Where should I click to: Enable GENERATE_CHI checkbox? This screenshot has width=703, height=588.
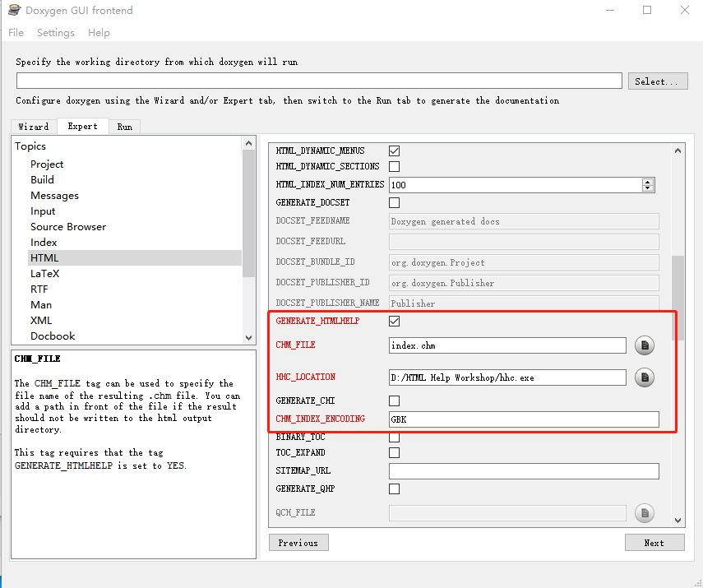(394, 400)
